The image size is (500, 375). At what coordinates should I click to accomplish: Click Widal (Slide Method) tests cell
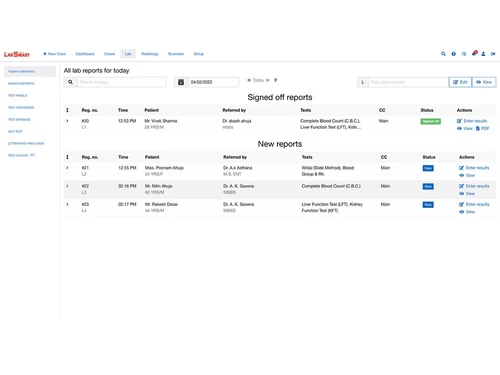point(328,171)
